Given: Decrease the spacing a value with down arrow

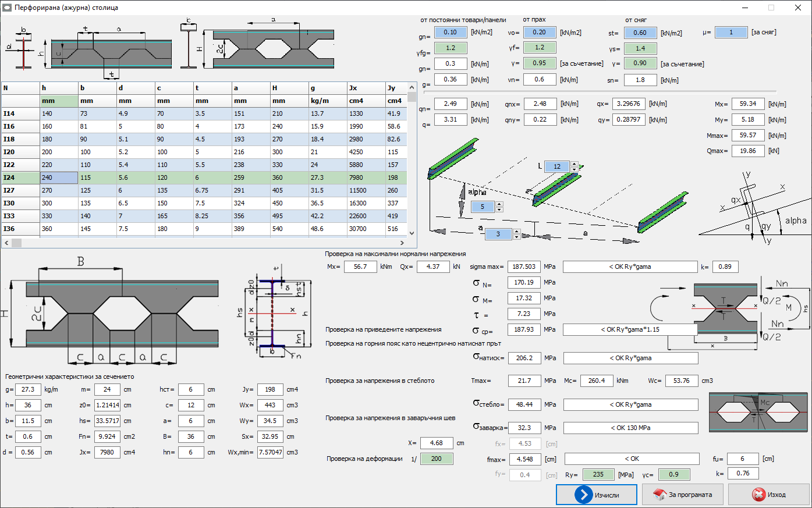Looking at the screenshot, I should 516,237.
